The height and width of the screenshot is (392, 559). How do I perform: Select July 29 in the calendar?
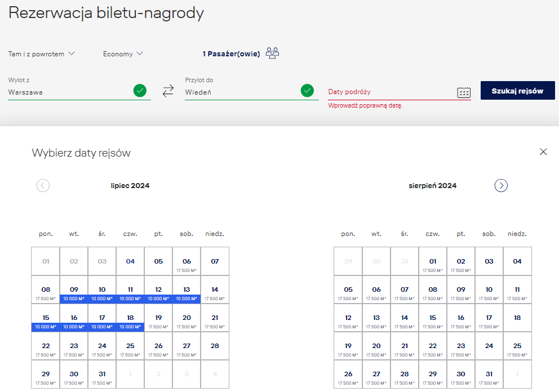coord(46,374)
